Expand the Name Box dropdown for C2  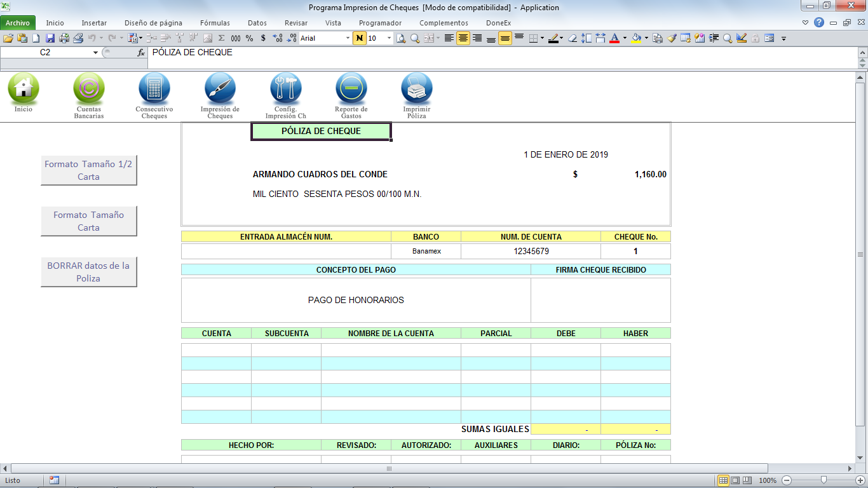[95, 53]
